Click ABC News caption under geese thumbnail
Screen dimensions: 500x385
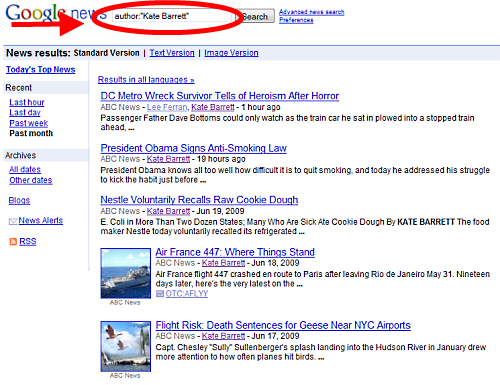pyautogui.click(x=125, y=376)
